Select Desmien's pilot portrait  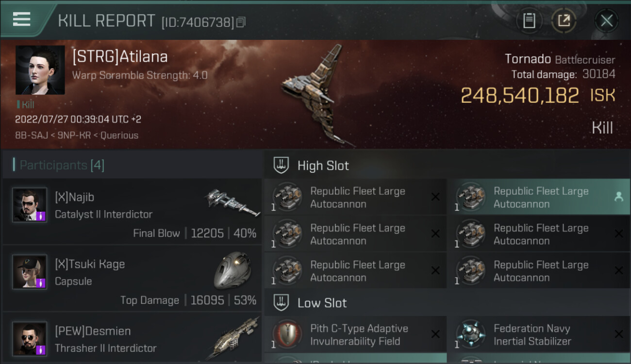click(x=30, y=338)
